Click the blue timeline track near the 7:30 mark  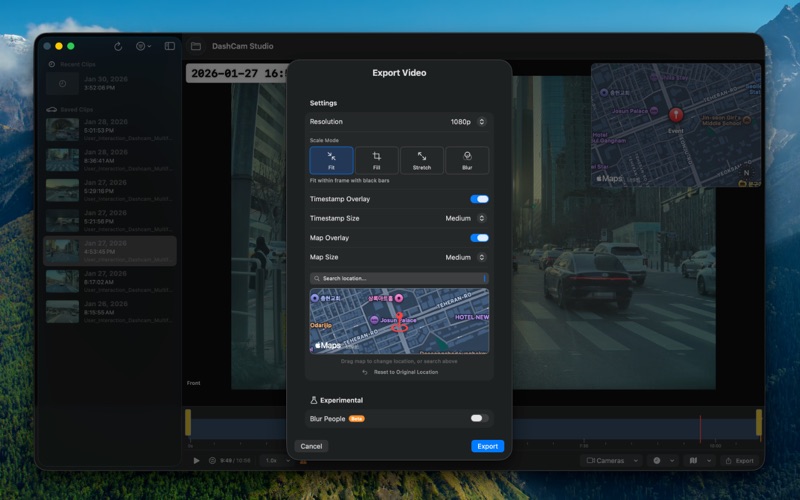(x=585, y=429)
